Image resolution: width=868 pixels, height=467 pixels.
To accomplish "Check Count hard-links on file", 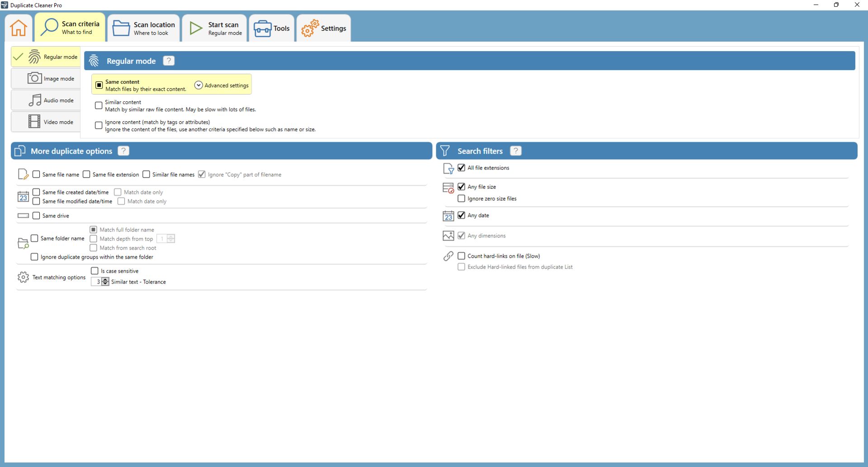I will (x=461, y=255).
